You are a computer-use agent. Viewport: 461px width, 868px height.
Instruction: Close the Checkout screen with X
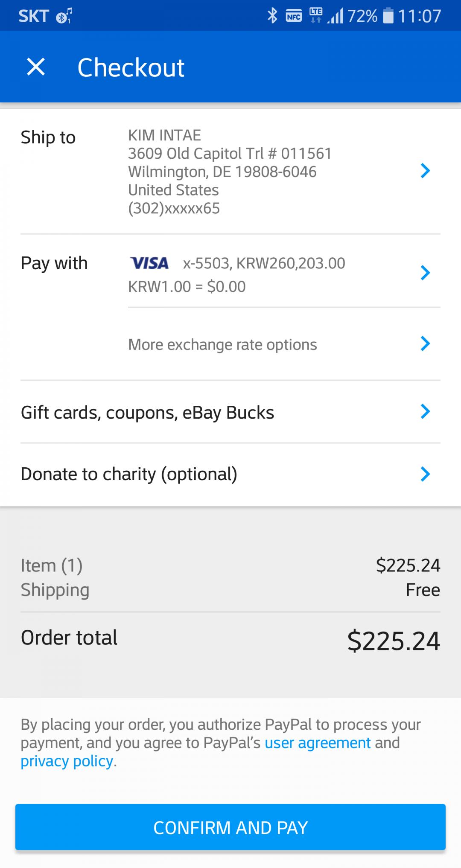[x=36, y=67]
